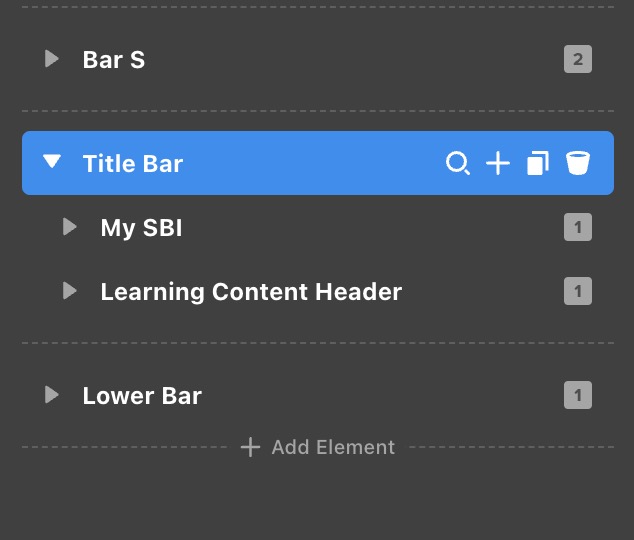Click the count badge 2 on Bar S
This screenshot has width=634, height=540.
pos(577,59)
